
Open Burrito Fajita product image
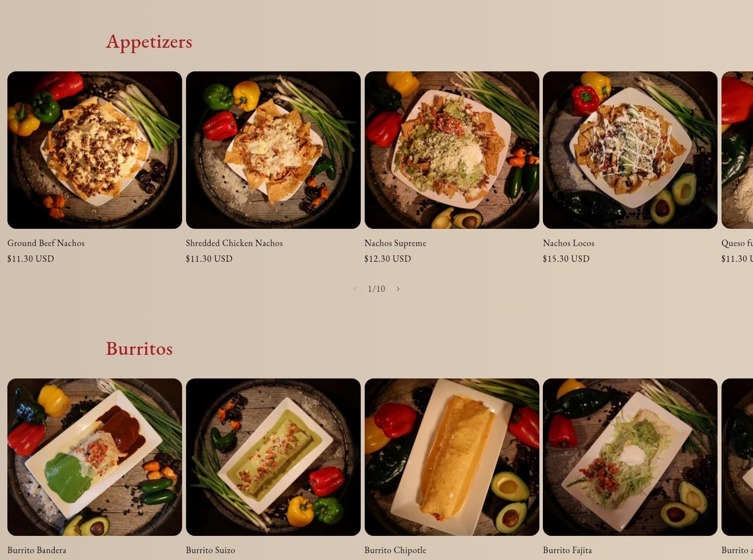tap(630, 457)
